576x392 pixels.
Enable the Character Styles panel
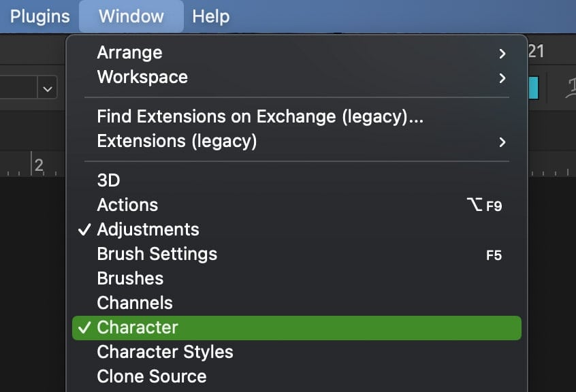click(165, 352)
